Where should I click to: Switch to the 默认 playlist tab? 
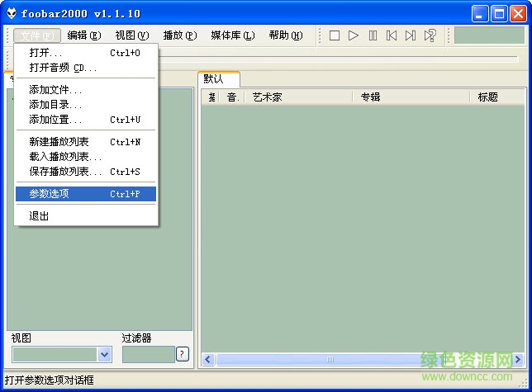click(219, 79)
